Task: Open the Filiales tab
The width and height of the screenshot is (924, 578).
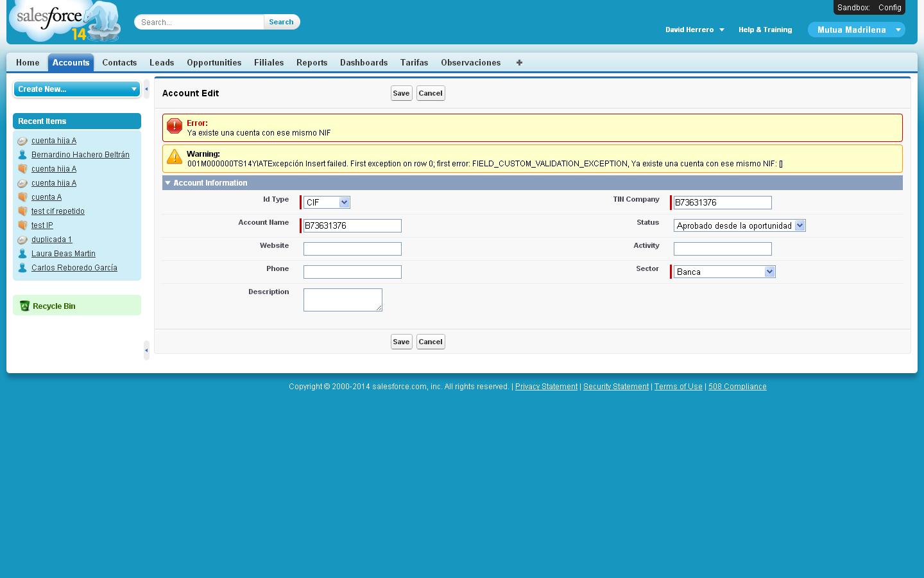Action: pos(269,62)
